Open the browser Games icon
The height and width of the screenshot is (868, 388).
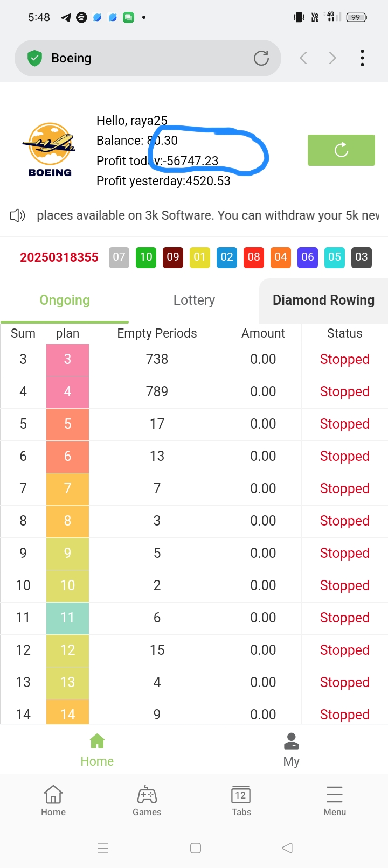[x=147, y=795]
